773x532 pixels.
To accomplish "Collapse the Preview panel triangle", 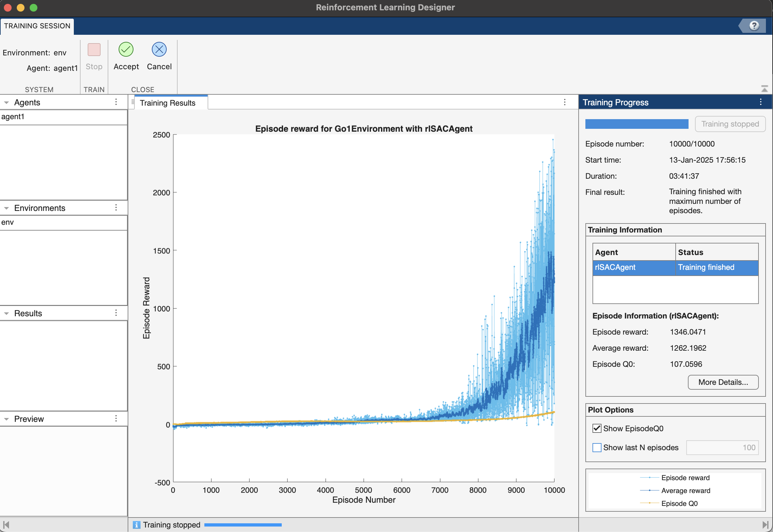I will 6,419.
